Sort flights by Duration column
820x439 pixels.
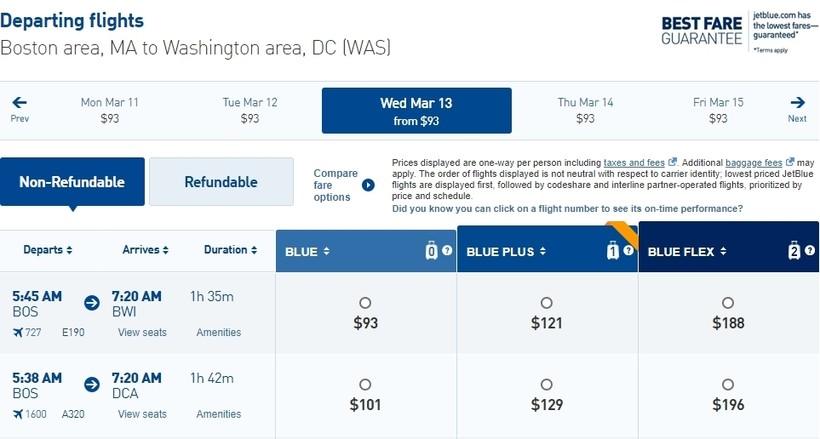click(x=231, y=250)
